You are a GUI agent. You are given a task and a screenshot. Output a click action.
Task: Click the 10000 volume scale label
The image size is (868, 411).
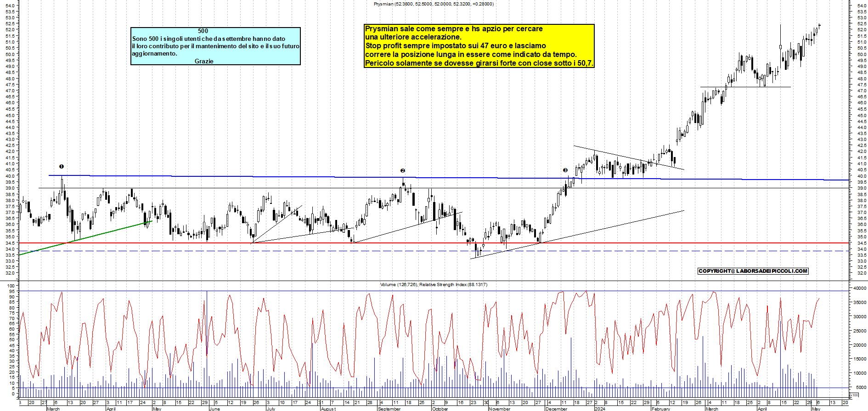point(860,373)
